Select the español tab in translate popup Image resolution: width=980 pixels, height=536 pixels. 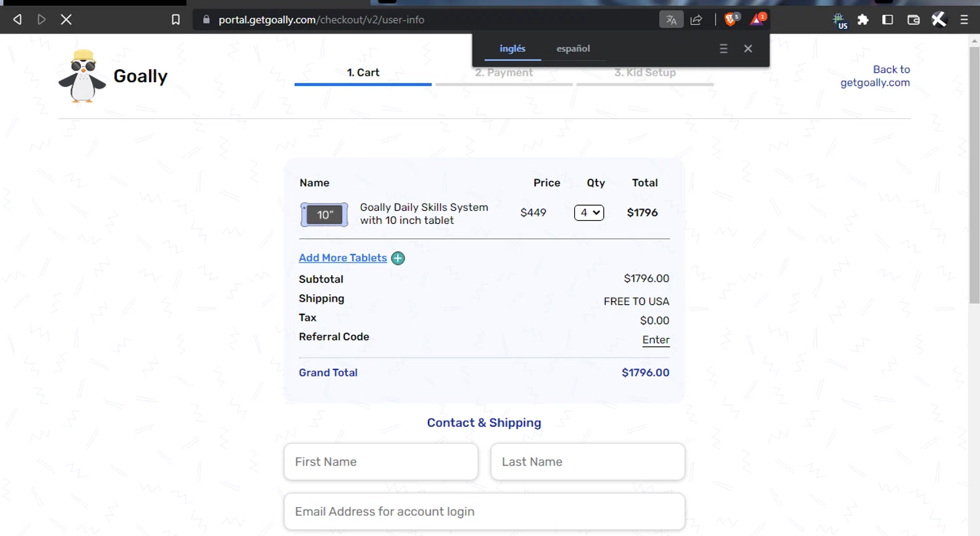[x=573, y=48]
